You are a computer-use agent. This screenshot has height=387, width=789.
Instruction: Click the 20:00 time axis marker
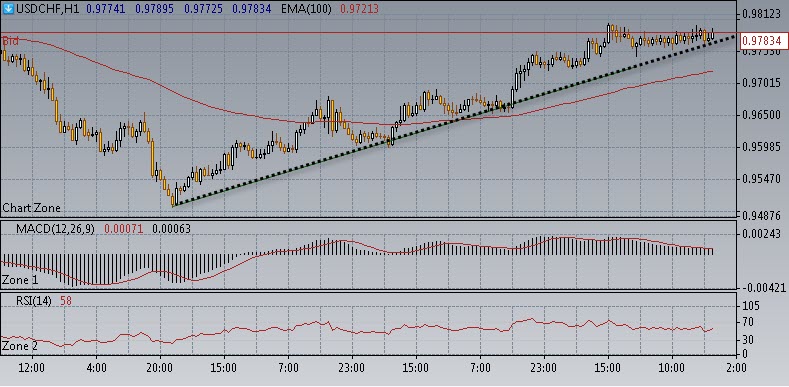point(160,368)
